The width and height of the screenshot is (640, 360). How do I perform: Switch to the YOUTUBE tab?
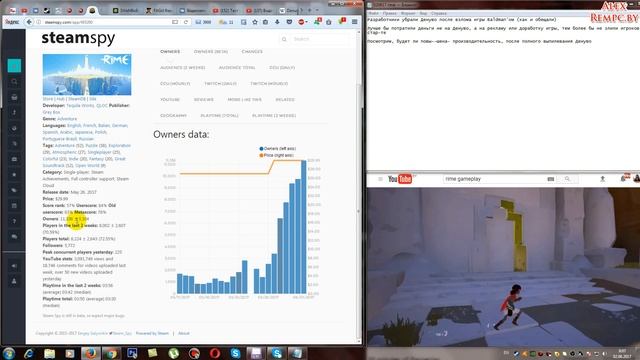coord(170,100)
